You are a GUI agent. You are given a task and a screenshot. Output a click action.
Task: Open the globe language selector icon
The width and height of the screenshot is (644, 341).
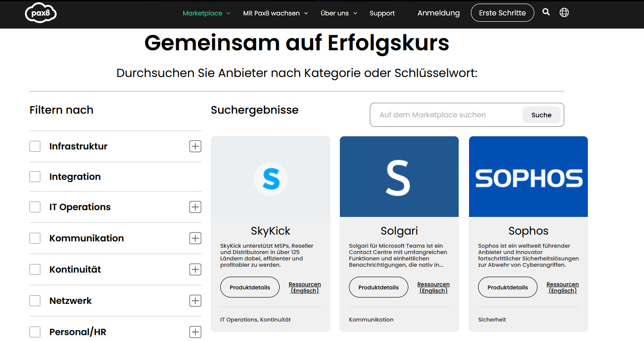point(564,13)
